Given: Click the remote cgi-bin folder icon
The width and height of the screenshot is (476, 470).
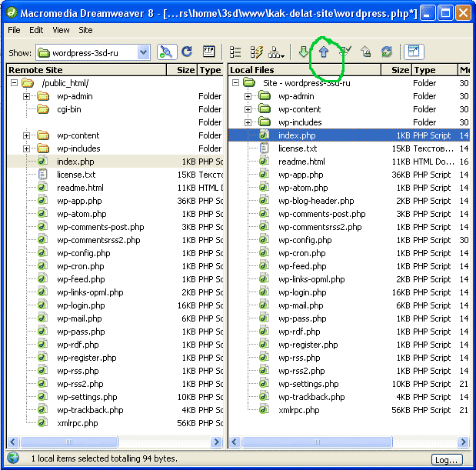Looking at the screenshot, I should click(43, 109).
